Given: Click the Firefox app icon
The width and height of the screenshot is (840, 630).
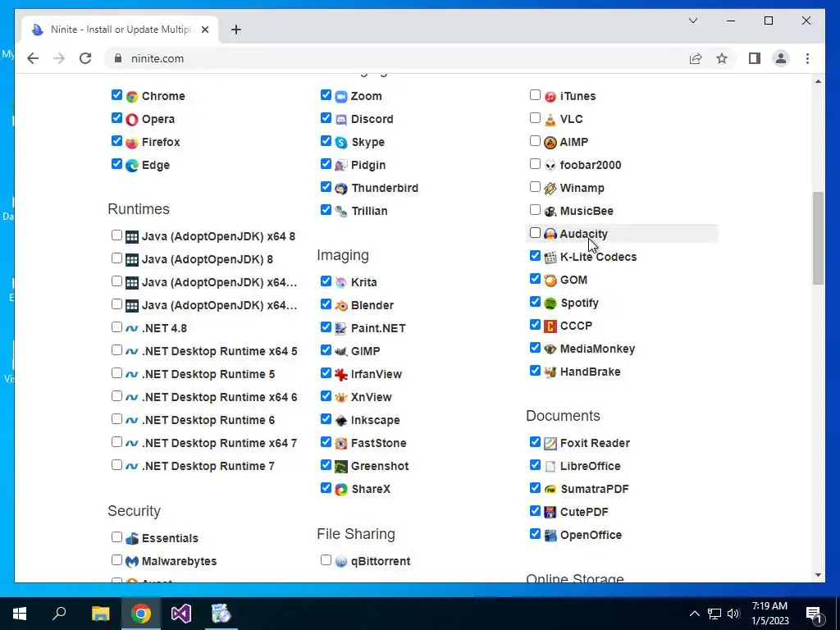Looking at the screenshot, I should click(132, 143).
